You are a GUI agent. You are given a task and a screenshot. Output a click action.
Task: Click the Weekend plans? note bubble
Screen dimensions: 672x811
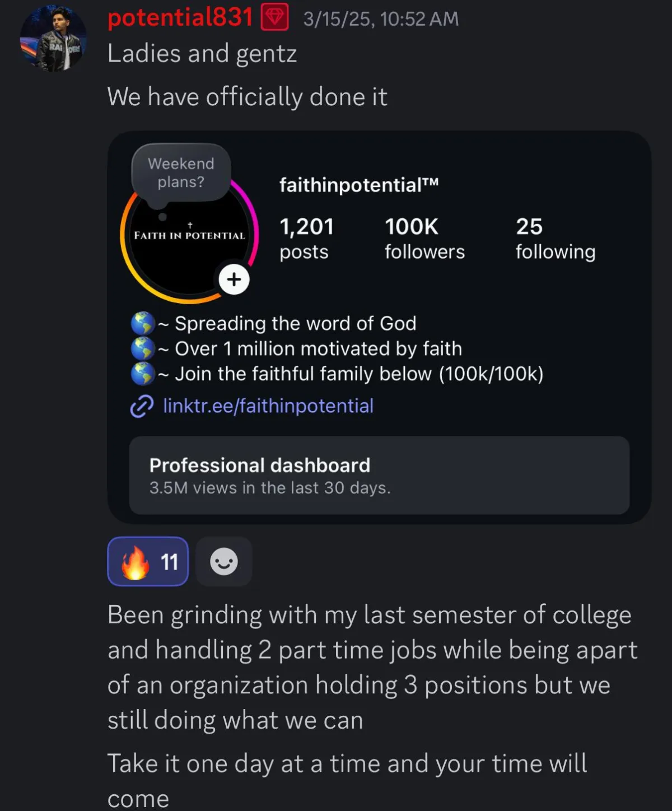coord(181,173)
